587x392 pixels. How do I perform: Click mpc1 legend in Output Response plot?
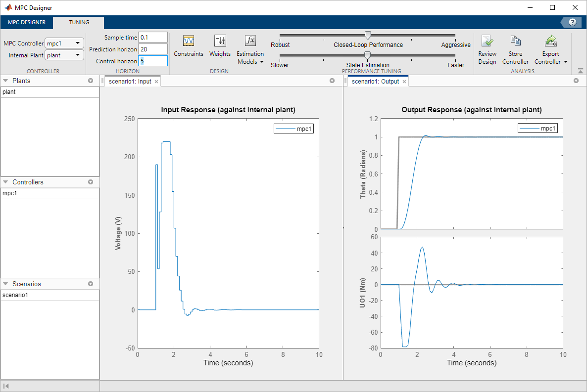pyautogui.click(x=538, y=129)
